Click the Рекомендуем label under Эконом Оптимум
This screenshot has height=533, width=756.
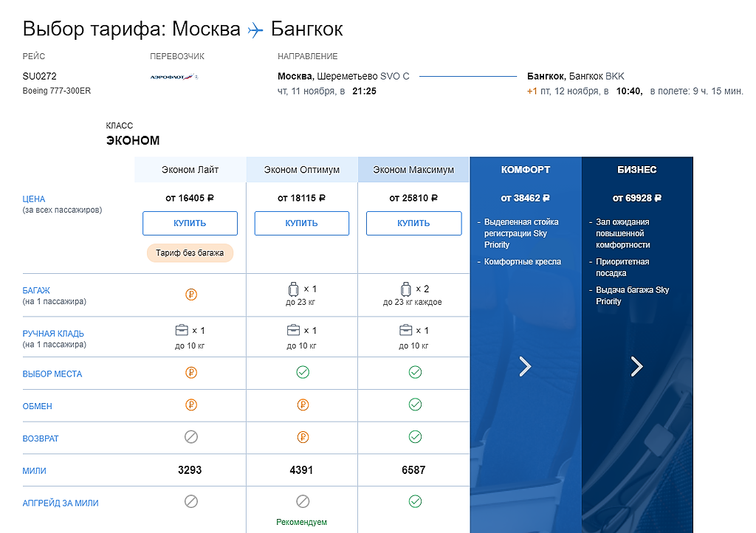pos(302,522)
